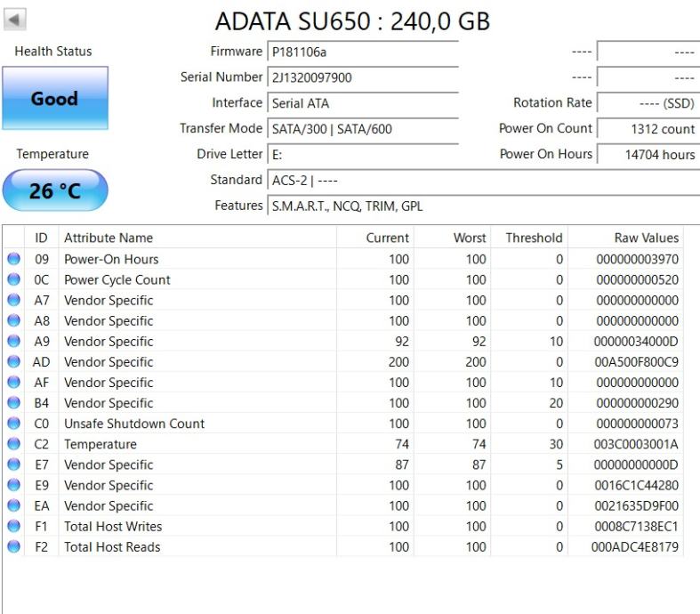700x614 pixels.
Task: Click raw value 0016C1C44280
Action: pos(636,485)
